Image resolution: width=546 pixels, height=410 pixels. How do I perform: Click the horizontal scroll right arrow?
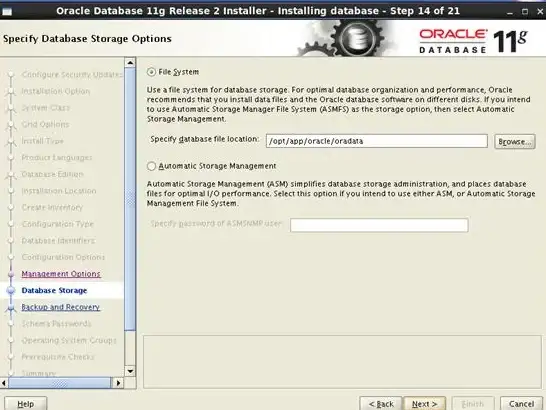(x=118, y=383)
